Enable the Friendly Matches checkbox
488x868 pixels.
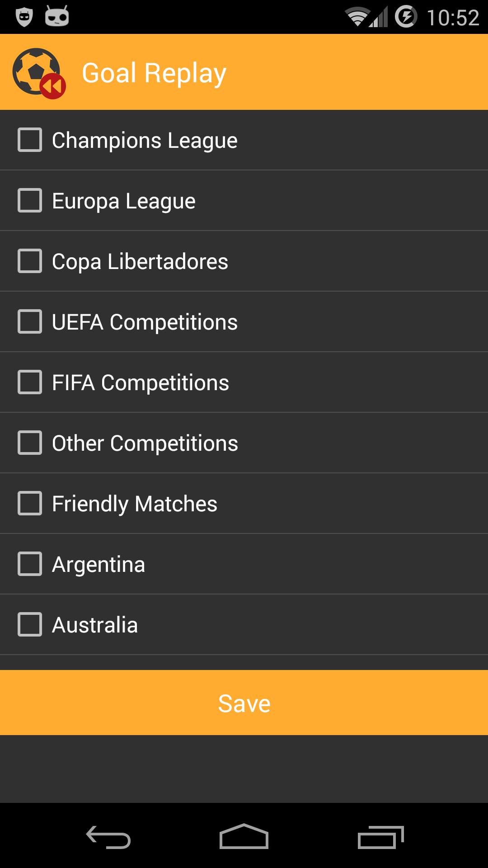[x=30, y=503]
